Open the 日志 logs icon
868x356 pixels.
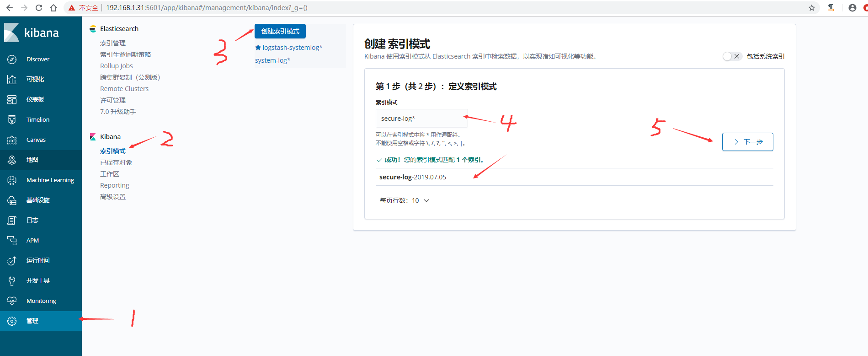point(12,221)
